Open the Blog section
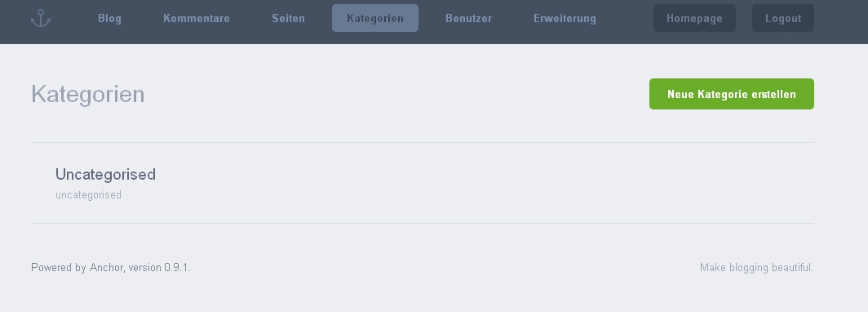The image size is (868, 312). (109, 18)
